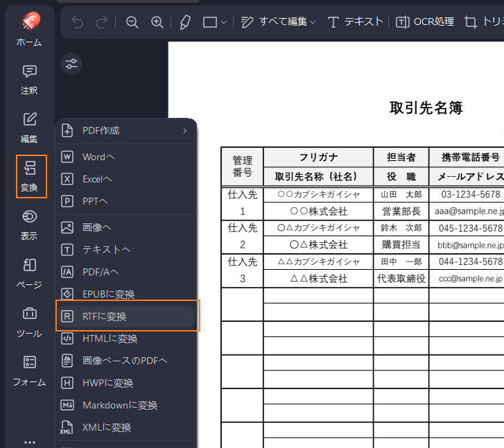Start OCR処理 from the toolbar
This screenshot has height=448, width=504.
(425, 22)
